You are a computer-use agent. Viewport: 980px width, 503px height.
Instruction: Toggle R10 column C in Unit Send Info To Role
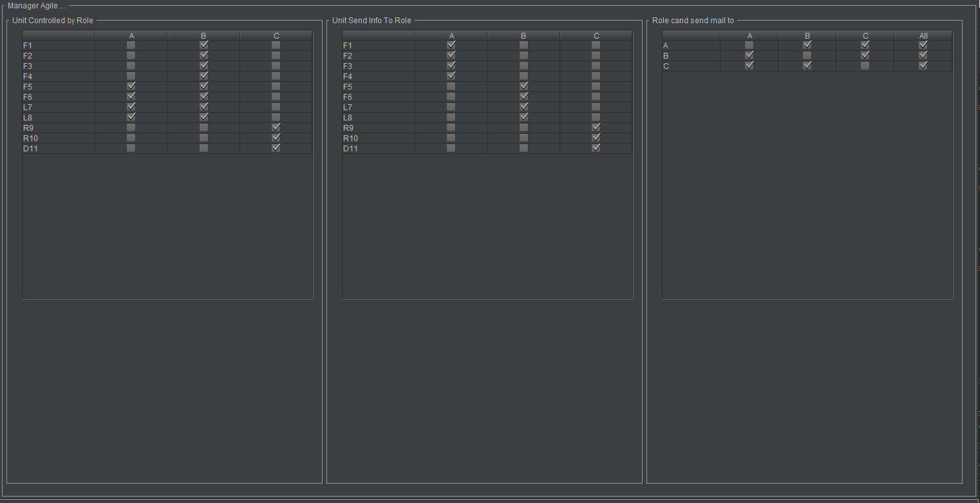pyautogui.click(x=596, y=138)
